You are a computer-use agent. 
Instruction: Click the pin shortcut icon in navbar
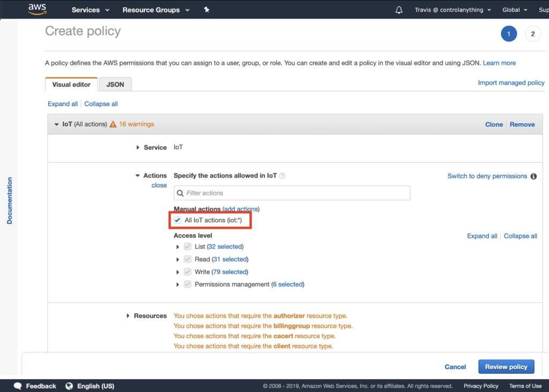(206, 10)
